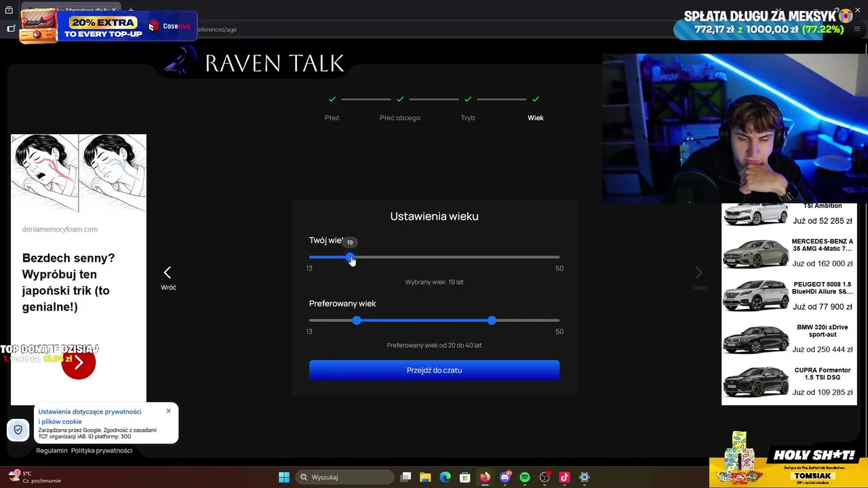Click Płeć obcego step
This screenshot has height=488, width=868.
click(400, 118)
